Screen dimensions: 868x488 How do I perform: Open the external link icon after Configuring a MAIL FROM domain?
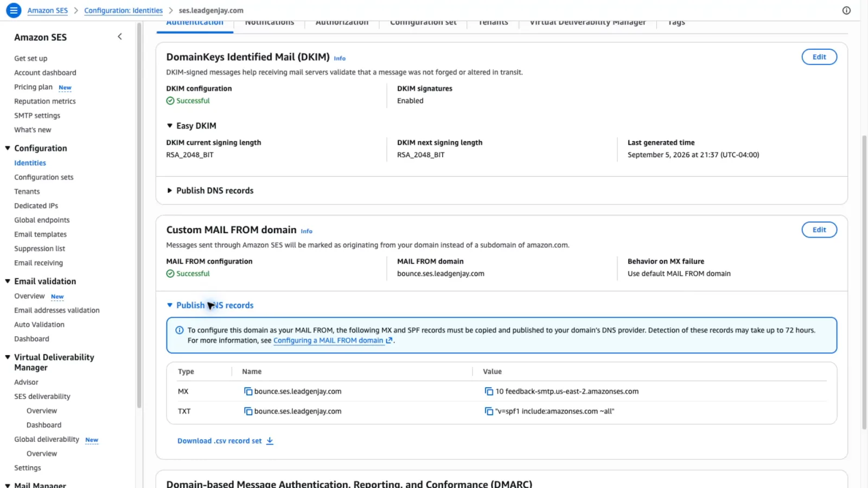coord(389,341)
